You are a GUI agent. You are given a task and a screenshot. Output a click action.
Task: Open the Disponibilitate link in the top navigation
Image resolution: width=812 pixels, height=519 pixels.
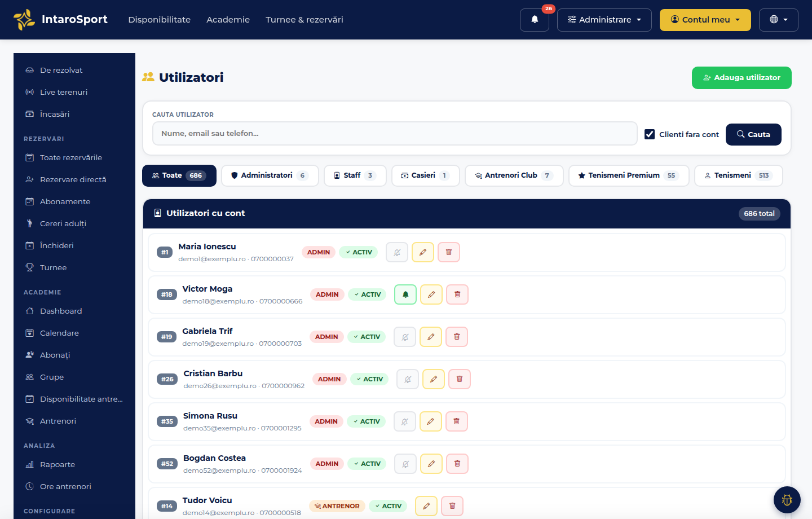[x=160, y=20]
